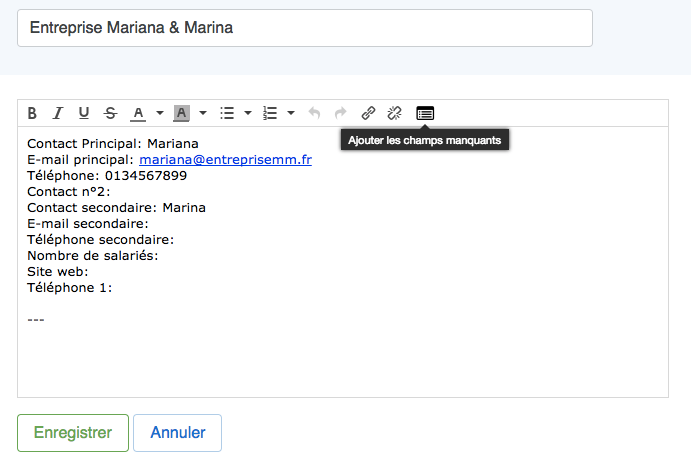Open bulleted list style dropdown

click(x=247, y=113)
